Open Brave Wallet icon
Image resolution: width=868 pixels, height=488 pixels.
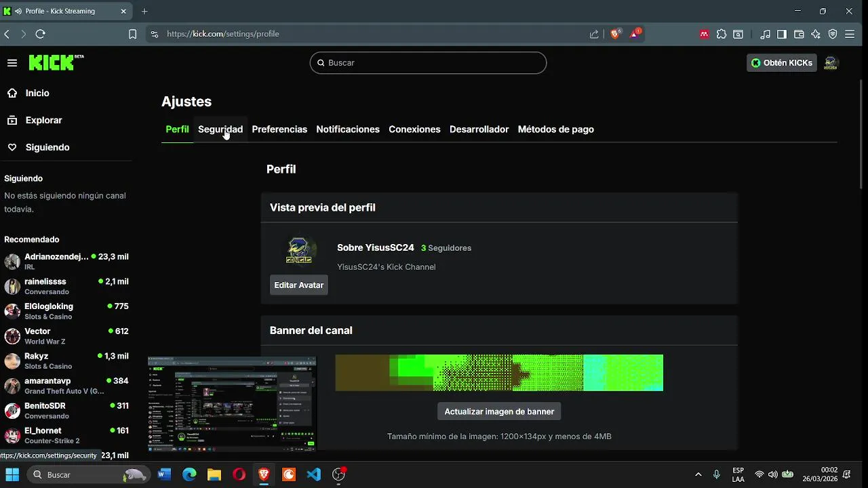799,34
